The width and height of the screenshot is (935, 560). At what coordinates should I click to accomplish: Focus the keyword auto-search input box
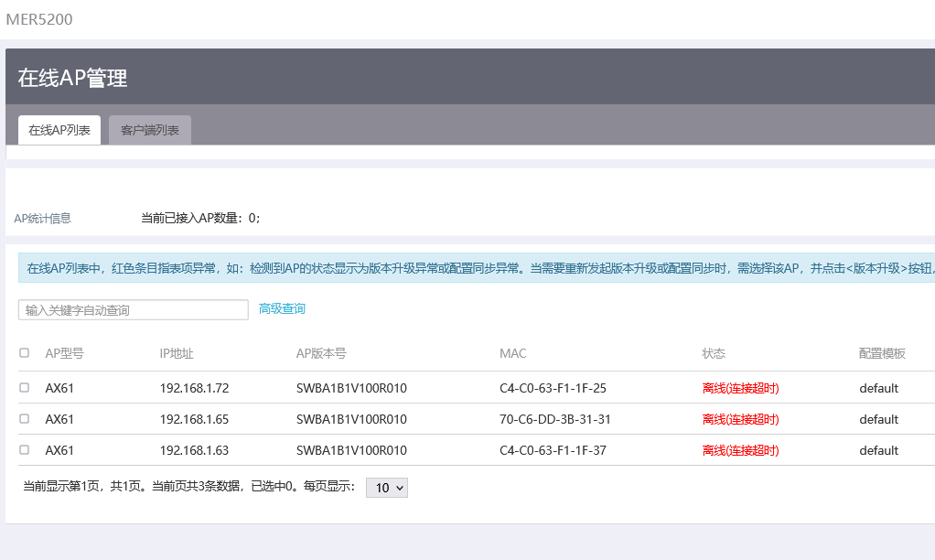click(x=134, y=310)
